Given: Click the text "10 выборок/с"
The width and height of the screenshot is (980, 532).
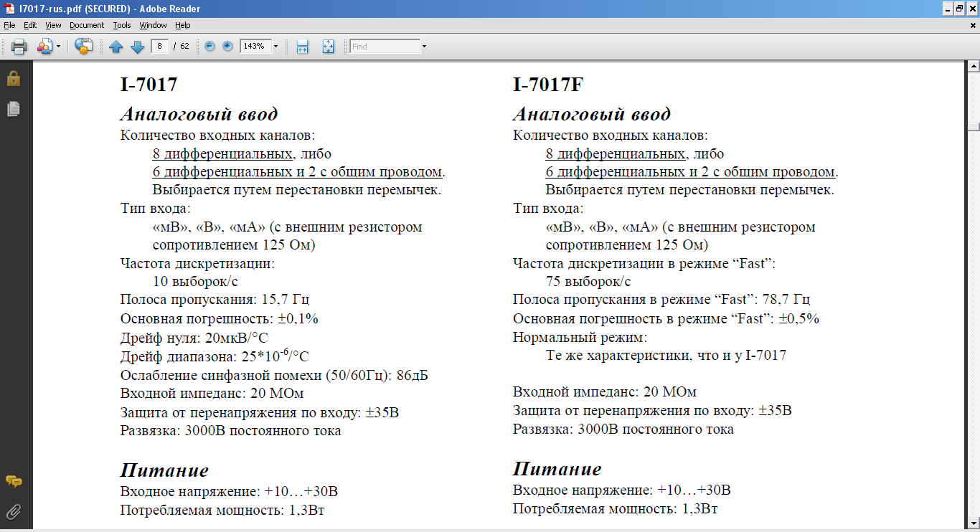Looking at the screenshot, I should [196, 282].
